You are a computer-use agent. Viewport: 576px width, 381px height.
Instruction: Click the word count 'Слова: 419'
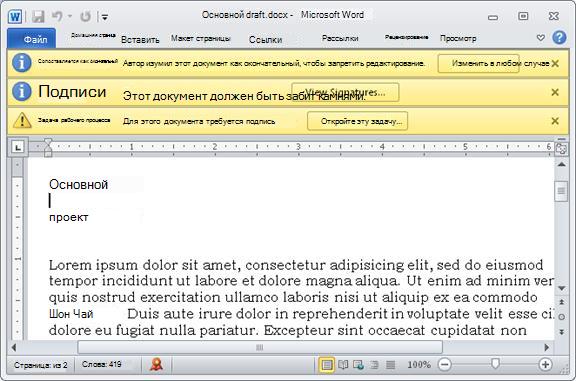102,364
